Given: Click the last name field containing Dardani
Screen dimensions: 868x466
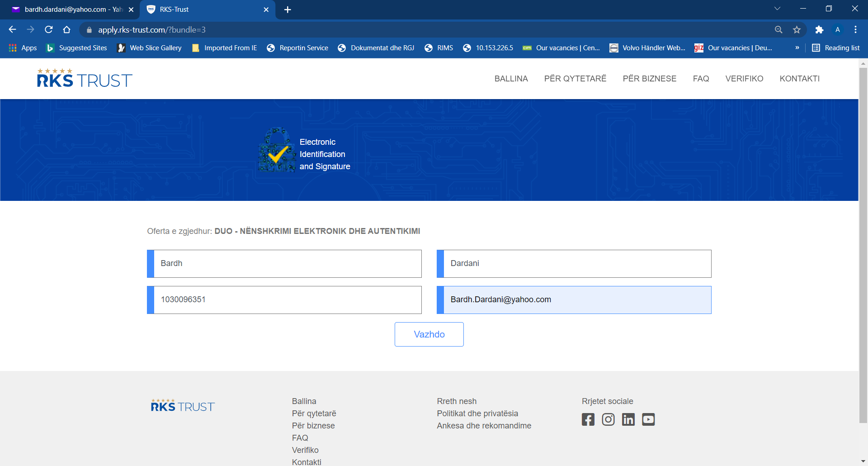Looking at the screenshot, I should click(574, 264).
